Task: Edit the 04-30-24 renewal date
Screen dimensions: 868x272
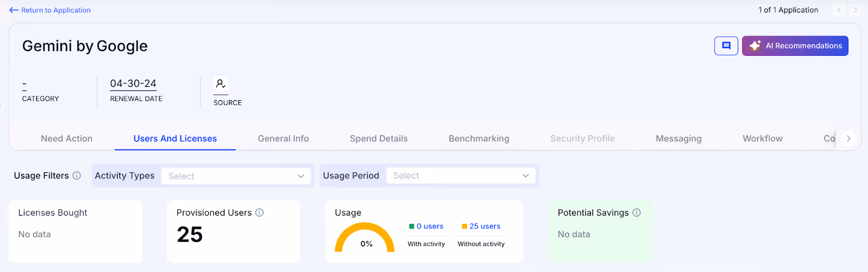Action: [x=133, y=83]
